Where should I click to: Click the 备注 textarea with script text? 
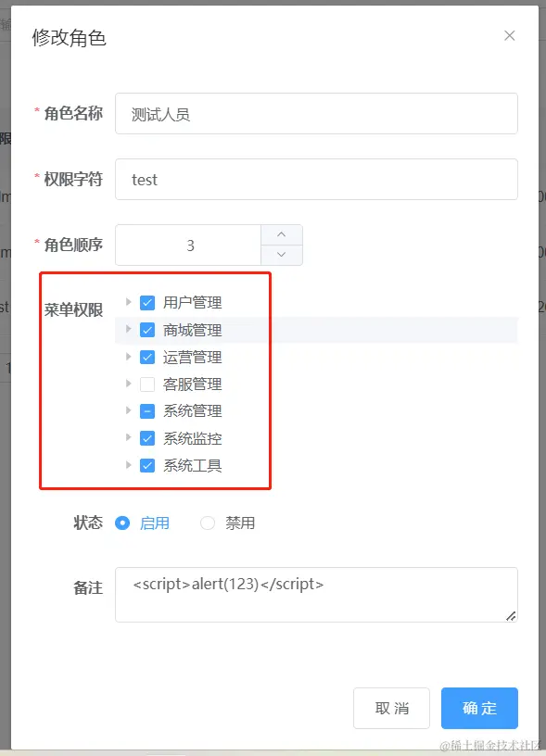tap(316, 595)
